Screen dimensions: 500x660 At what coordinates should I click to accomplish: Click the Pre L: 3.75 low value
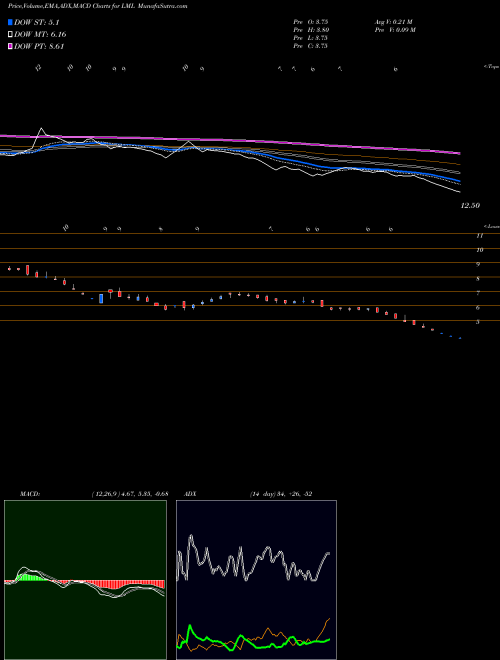pos(311,38)
